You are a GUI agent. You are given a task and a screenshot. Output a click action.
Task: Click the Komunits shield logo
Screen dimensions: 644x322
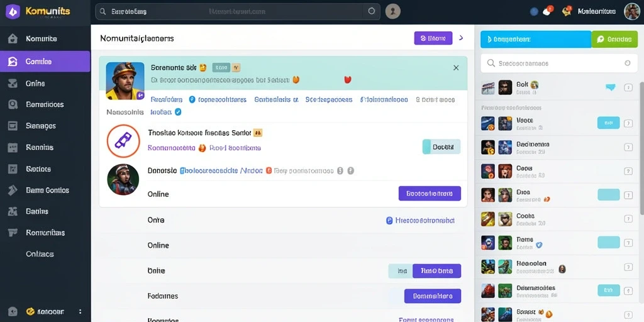click(13, 11)
